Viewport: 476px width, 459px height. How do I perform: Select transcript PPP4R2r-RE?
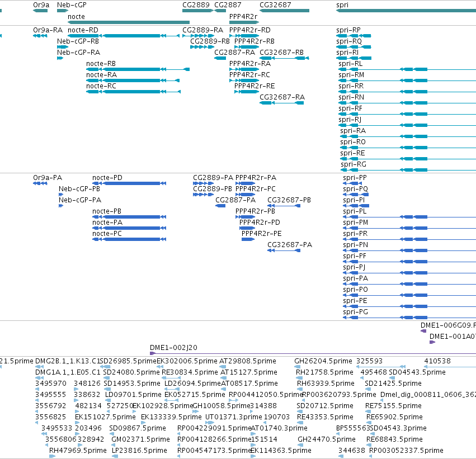(247, 92)
